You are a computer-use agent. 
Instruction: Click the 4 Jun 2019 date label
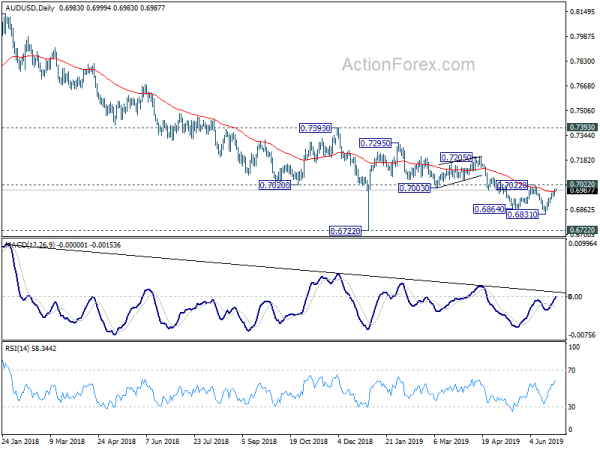point(547,441)
